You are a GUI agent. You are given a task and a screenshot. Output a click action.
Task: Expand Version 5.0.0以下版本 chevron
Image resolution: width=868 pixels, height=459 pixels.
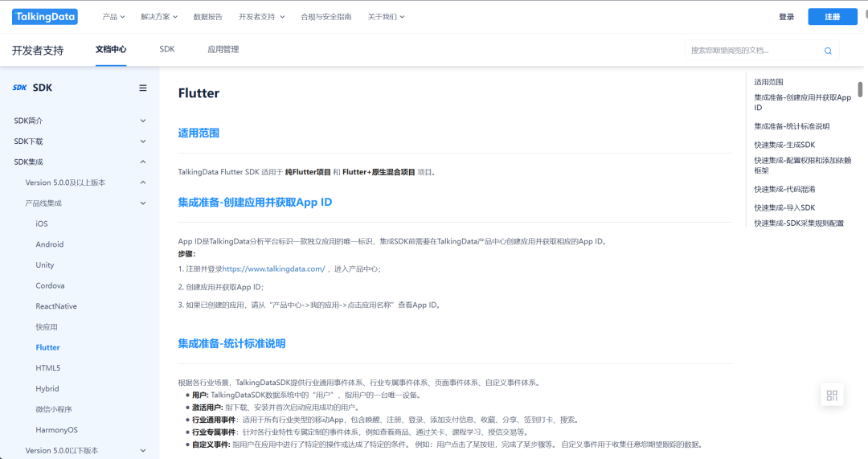pyautogui.click(x=143, y=451)
